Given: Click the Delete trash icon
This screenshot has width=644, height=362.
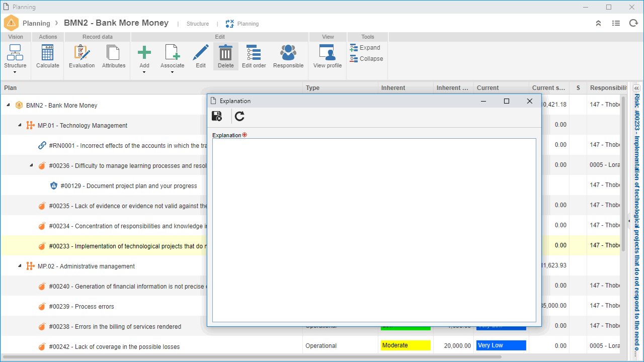Looking at the screenshot, I should point(225,53).
